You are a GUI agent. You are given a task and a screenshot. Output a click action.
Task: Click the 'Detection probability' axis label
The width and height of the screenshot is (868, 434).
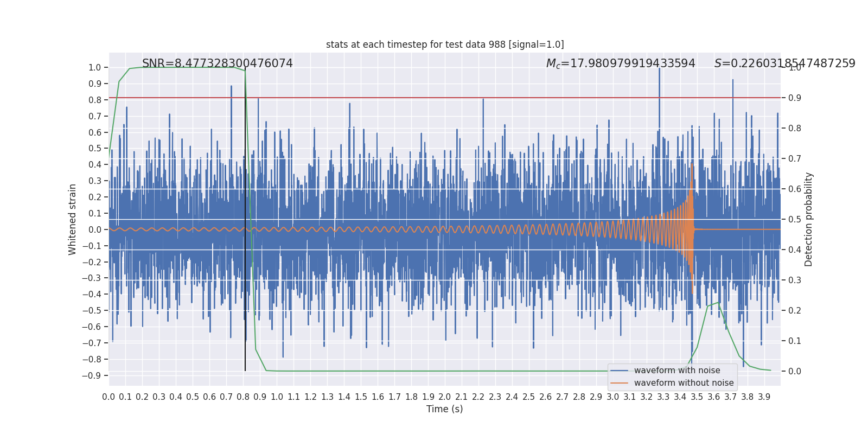[x=809, y=219]
